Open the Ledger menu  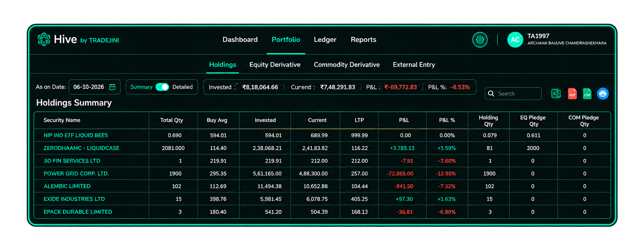[325, 40]
